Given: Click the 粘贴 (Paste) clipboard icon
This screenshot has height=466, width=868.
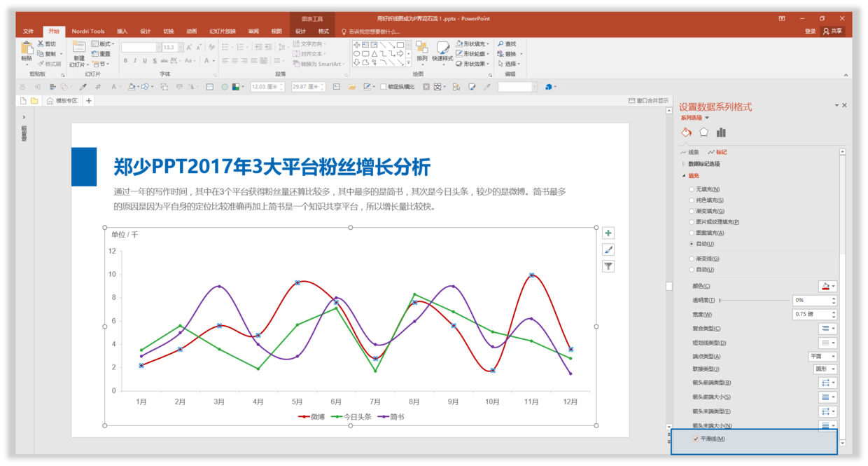Looking at the screenshot, I should (x=27, y=48).
